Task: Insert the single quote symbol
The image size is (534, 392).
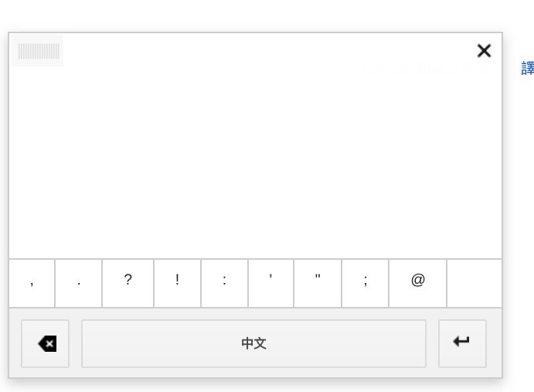Action: 271,283
